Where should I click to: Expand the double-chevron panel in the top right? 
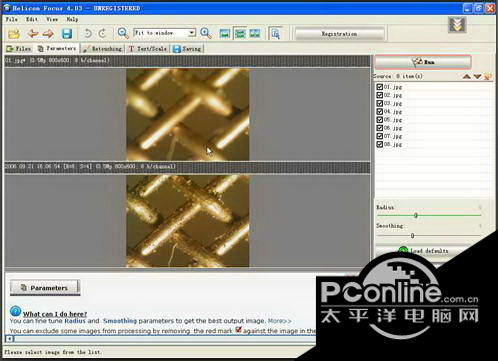pos(457,24)
